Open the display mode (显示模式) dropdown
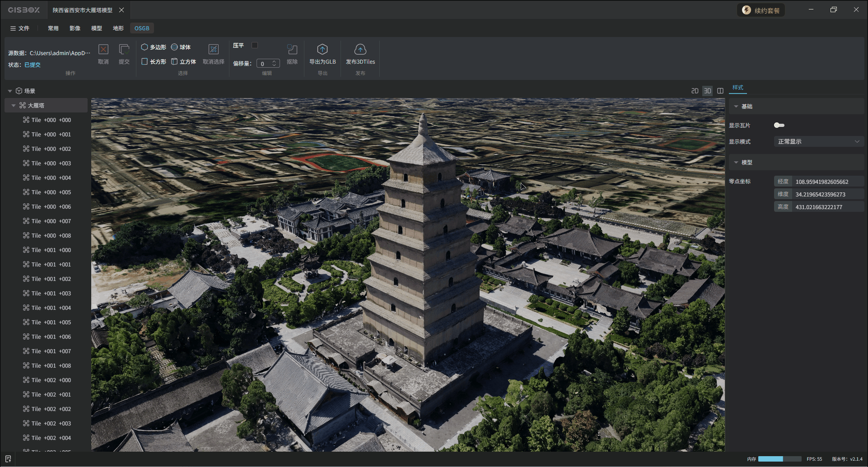868x467 pixels. click(x=818, y=141)
